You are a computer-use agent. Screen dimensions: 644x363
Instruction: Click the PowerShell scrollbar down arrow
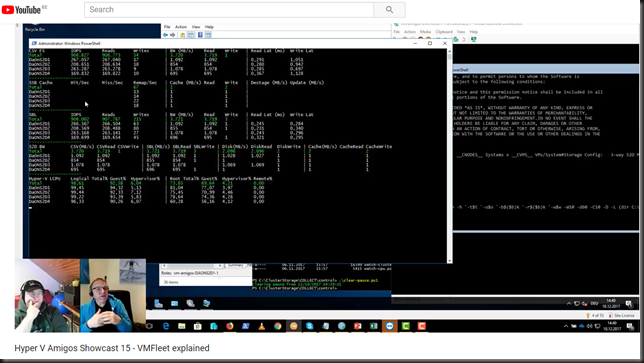click(x=449, y=261)
